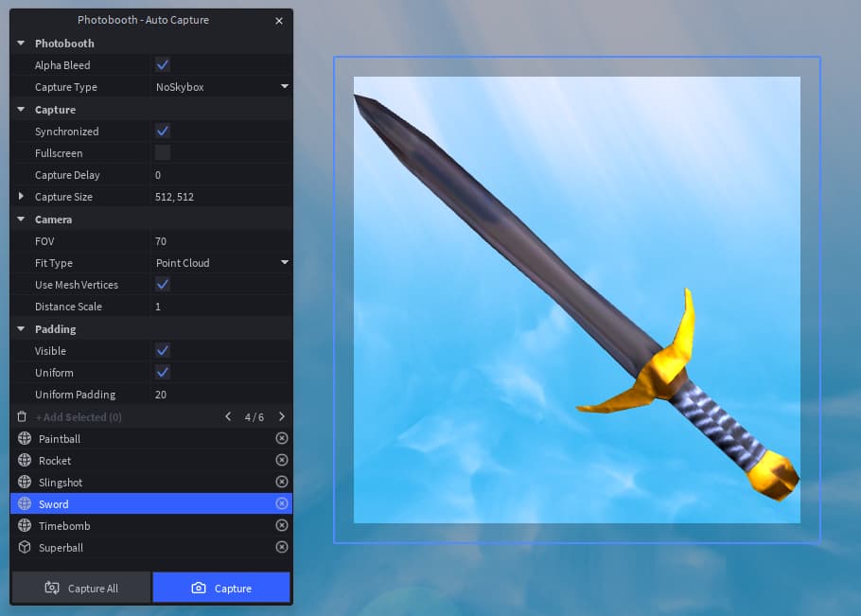
Task: Click the globe icon beside Timebomb
Action: 25,525
